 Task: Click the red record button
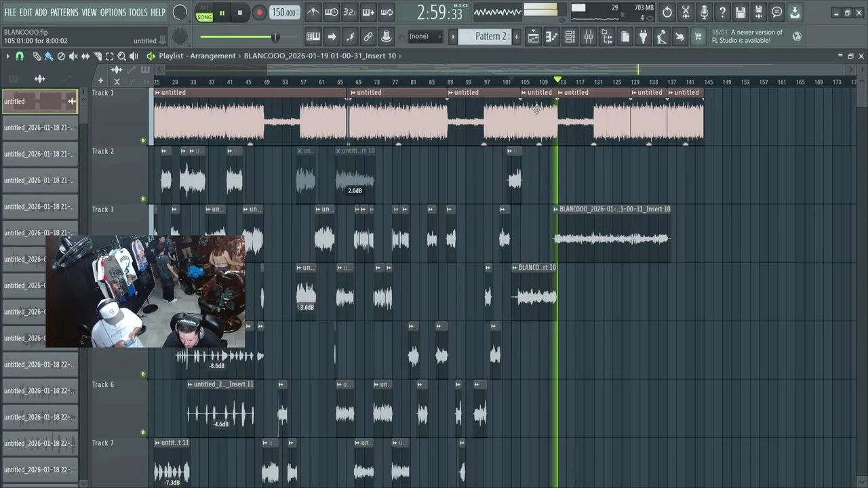[x=259, y=13]
